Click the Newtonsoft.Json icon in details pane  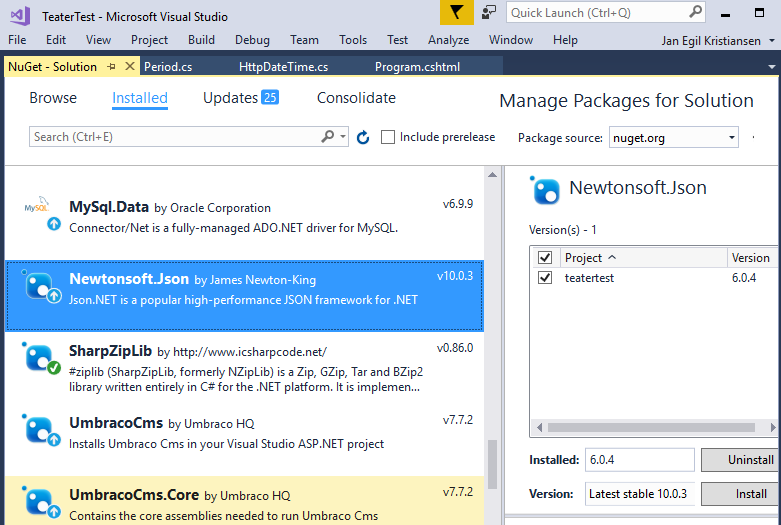coord(546,191)
